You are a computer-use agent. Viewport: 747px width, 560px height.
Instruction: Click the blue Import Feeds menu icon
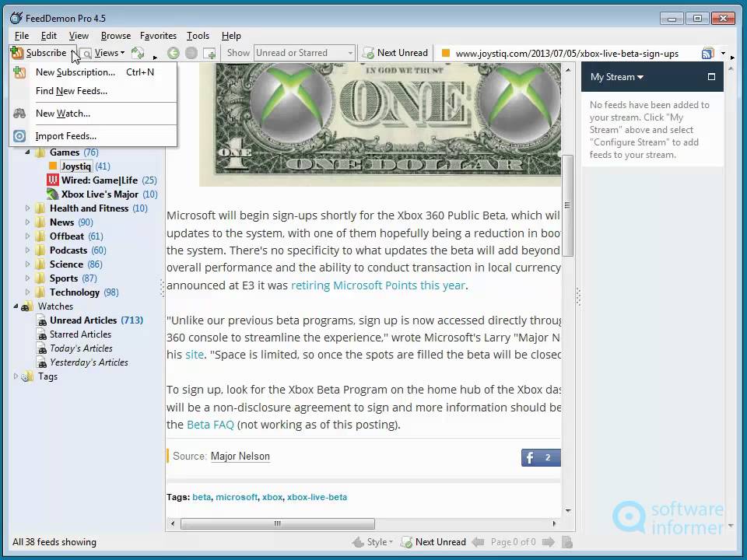point(19,136)
